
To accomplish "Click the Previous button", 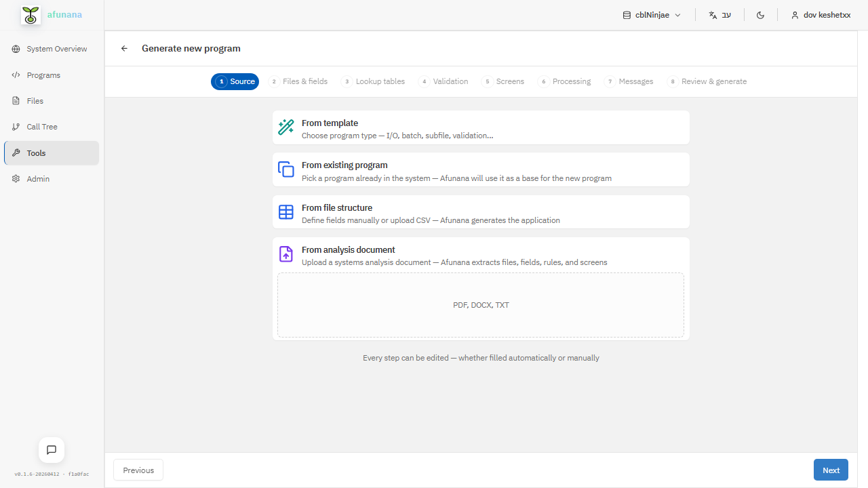I will (x=138, y=470).
